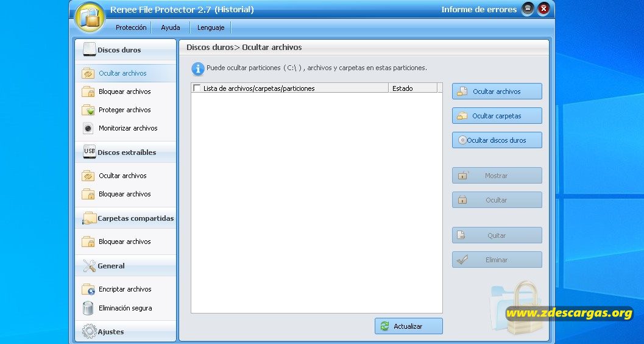Click the shared folder icon beside Carpetas compartidas
Screen dimensions: 644x344
(x=89, y=218)
